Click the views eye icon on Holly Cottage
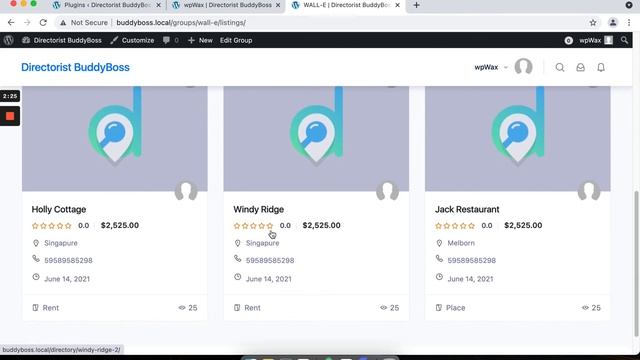 tap(182, 308)
